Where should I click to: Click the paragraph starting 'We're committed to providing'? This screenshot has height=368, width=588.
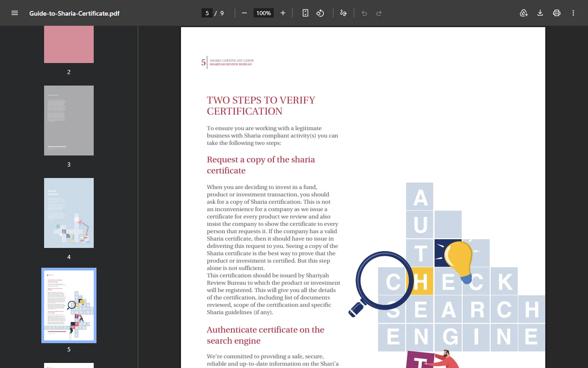(x=273, y=360)
